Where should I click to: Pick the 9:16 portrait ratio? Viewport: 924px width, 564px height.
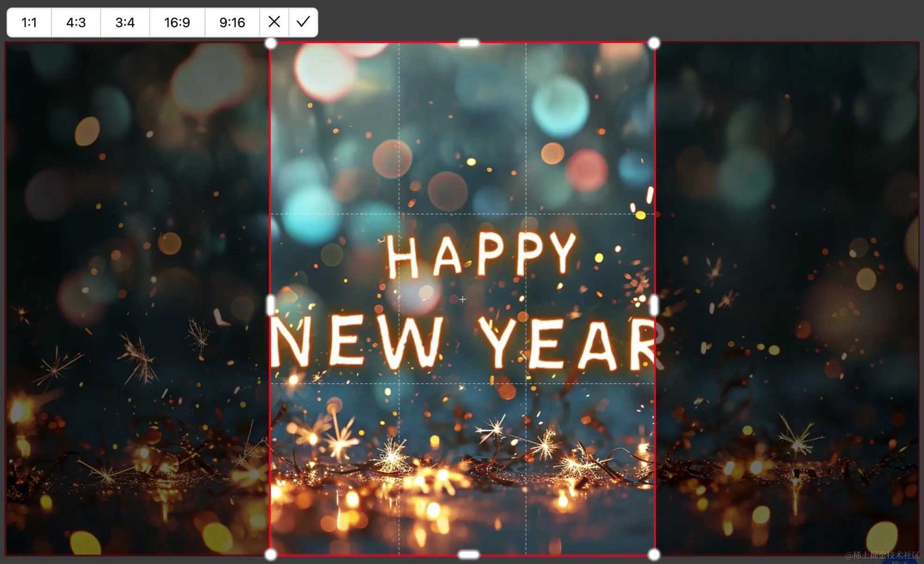232,22
